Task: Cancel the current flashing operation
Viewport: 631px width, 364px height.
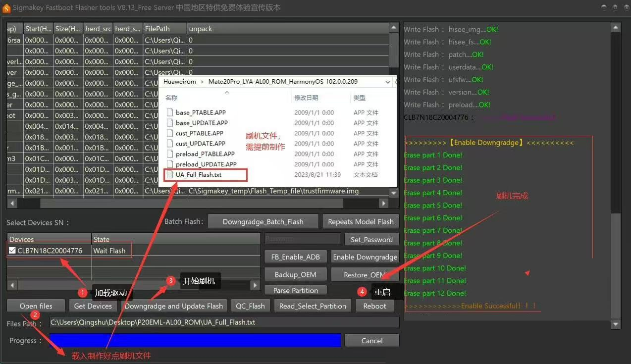Action: pyautogui.click(x=371, y=340)
